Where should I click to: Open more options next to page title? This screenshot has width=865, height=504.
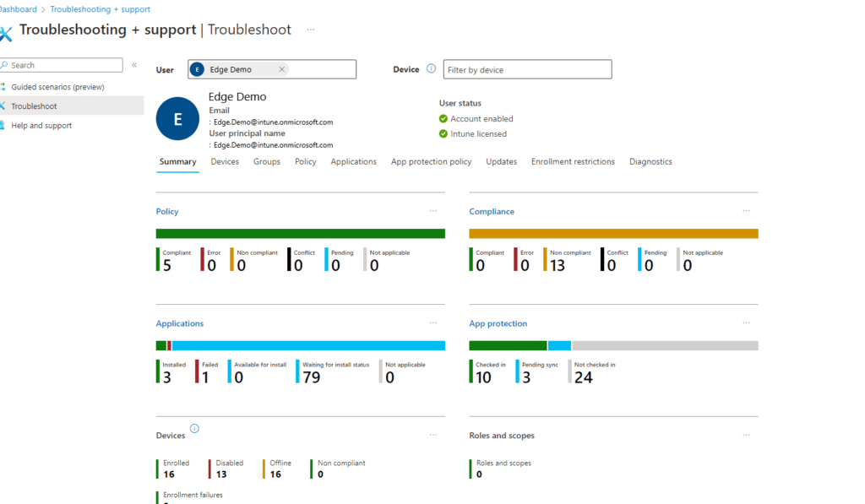(311, 30)
